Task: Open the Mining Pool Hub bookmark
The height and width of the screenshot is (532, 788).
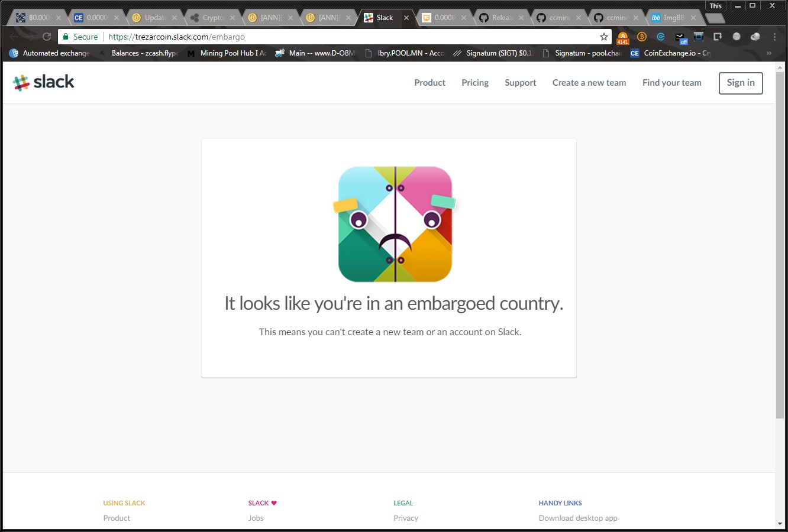Action: click(227, 53)
